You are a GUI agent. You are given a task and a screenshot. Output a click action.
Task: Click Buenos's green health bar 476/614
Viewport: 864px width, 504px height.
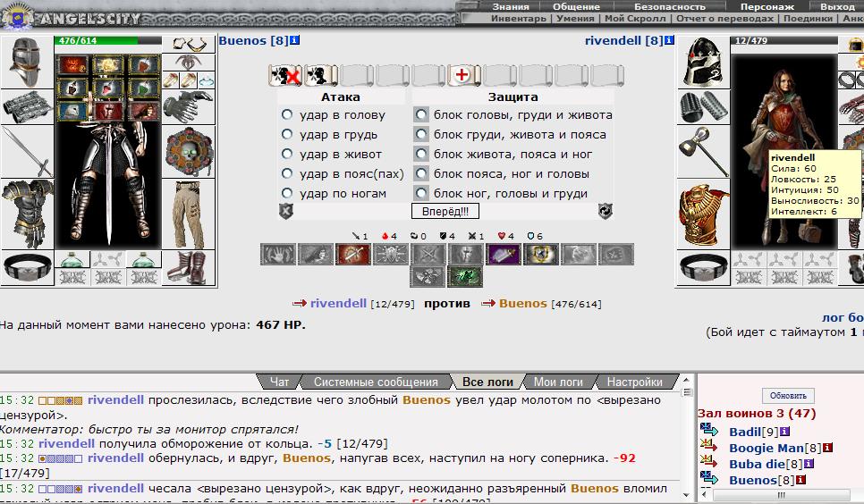[108, 41]
